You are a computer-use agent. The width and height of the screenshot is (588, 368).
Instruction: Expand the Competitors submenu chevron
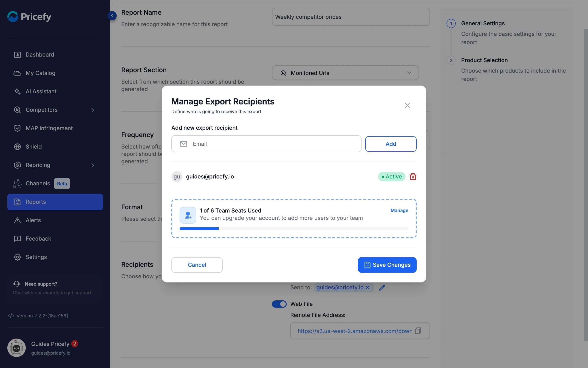[93, 110]
